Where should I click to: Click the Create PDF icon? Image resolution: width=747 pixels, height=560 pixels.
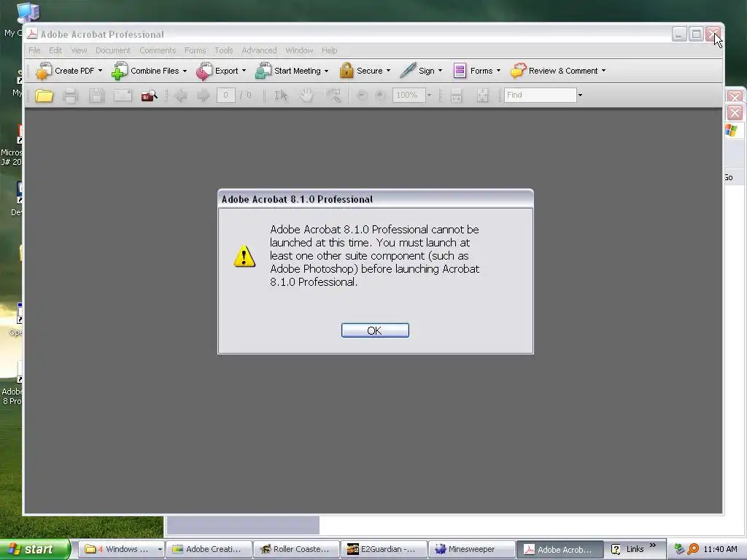(x=44, y=71)
